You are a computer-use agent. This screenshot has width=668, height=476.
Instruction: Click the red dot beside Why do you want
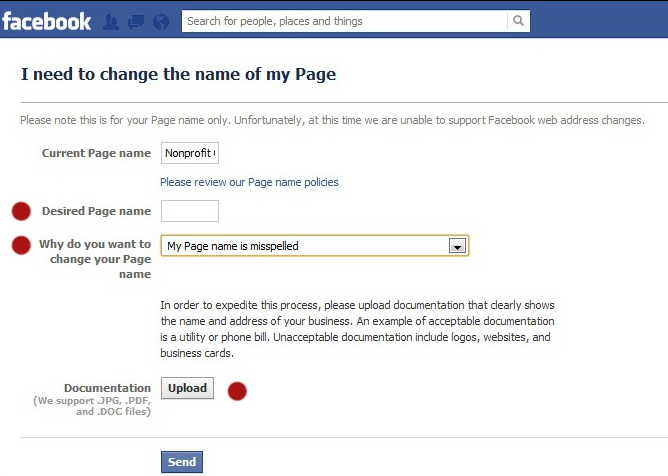(21, 245)
